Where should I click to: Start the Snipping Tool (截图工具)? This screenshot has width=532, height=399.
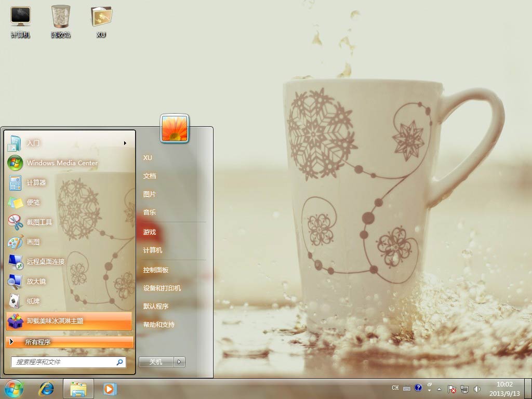point(39,222)
